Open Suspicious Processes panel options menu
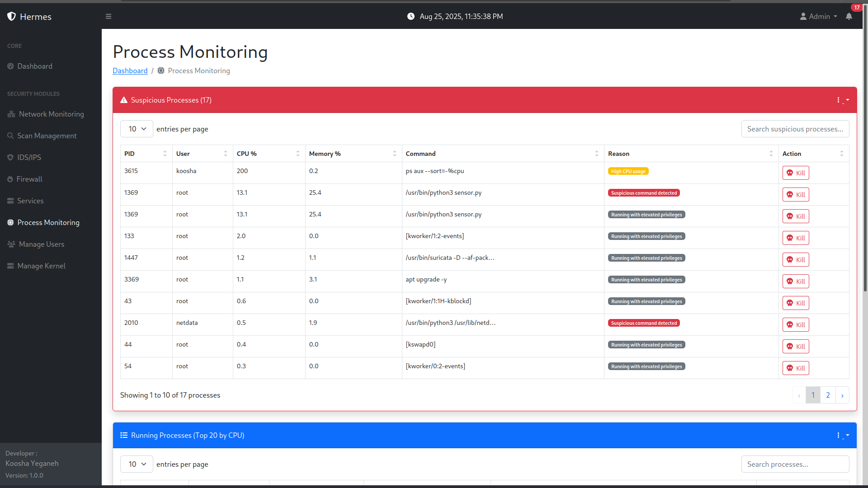Screen dimensions: 868x488 tap(842, 100)
